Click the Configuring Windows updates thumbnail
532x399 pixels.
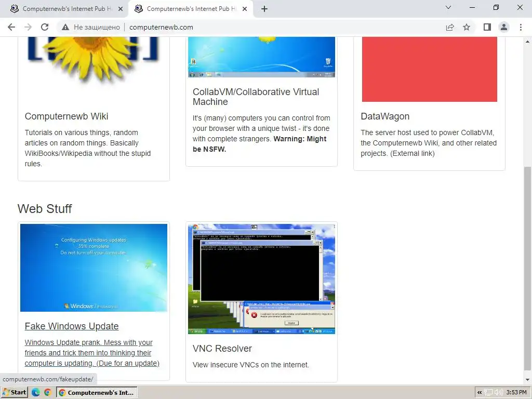[x=94, y=268]
